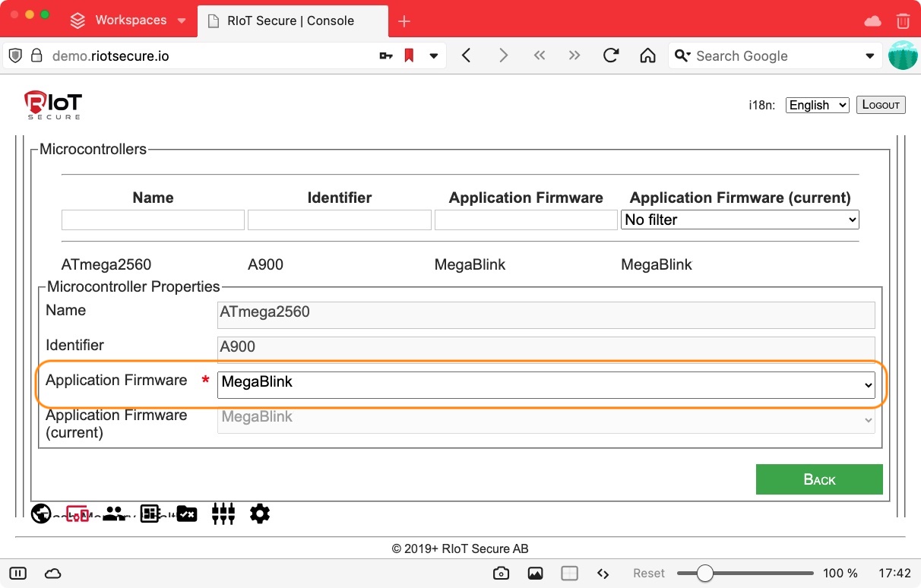Click the Logout button
The width and height of the screenshot is (921, 588).
[x=881, y=105]
